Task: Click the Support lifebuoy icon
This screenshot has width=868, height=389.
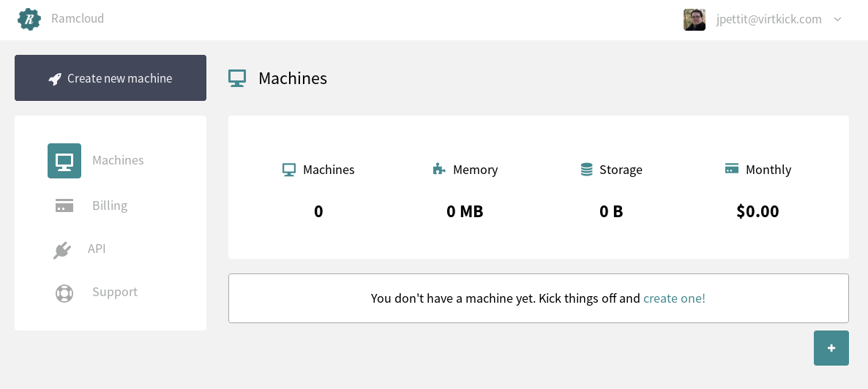Action: pyautogui.click(x=64, y=293)
